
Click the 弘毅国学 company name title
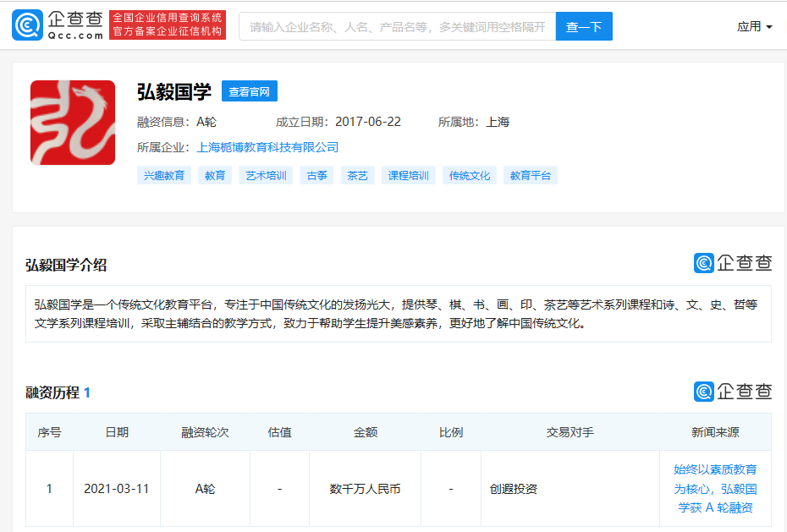pyautogui.click(x=174, y=91)
